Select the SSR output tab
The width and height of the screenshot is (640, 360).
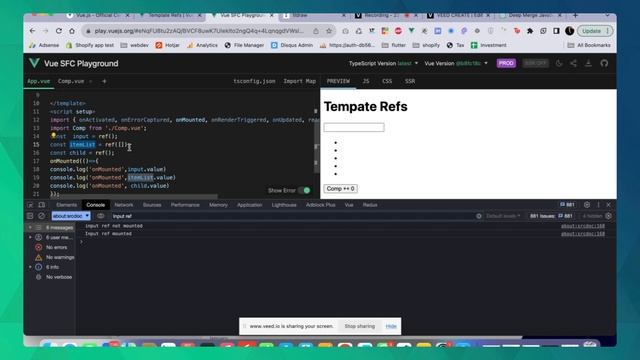click(x=410, y=81)
